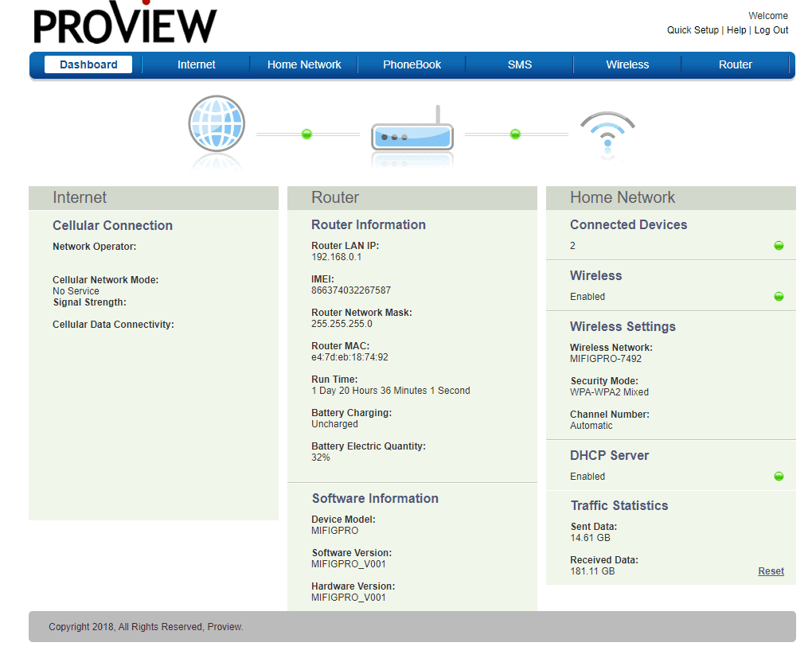
Task: Click the Network Operator label
Action: click(x=94, y=247)
